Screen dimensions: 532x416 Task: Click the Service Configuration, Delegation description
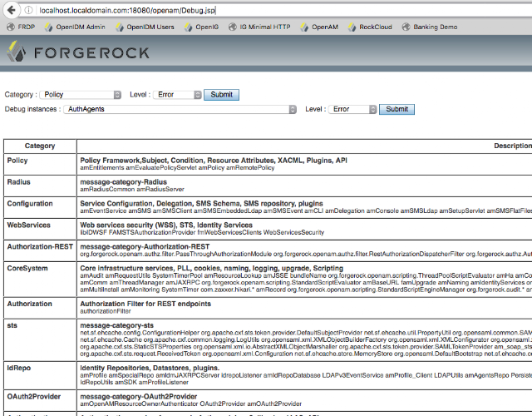coord(201,203)
